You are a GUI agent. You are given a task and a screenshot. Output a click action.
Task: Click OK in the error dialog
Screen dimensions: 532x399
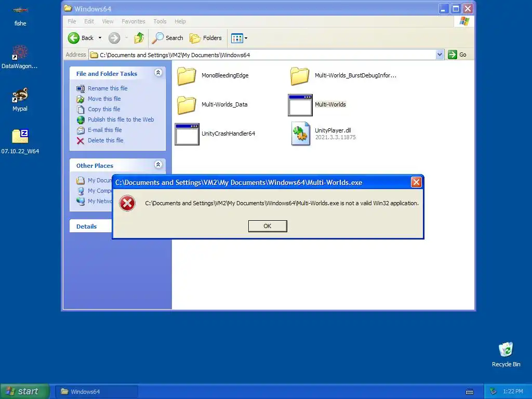point(268,226)
